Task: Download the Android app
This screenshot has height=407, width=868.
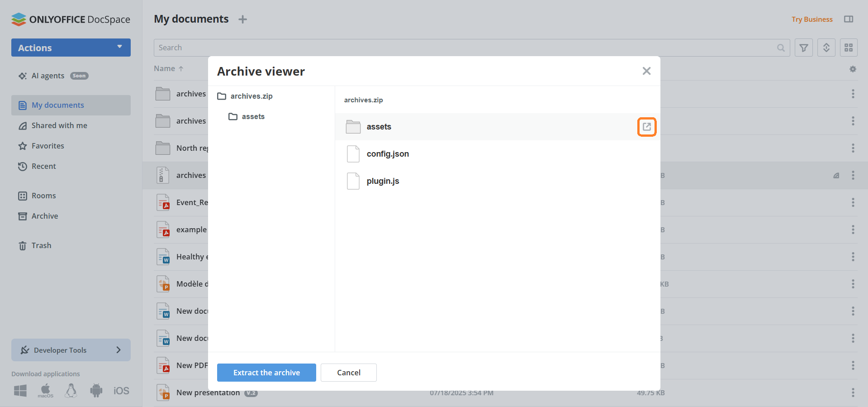Action: point(96,391)
